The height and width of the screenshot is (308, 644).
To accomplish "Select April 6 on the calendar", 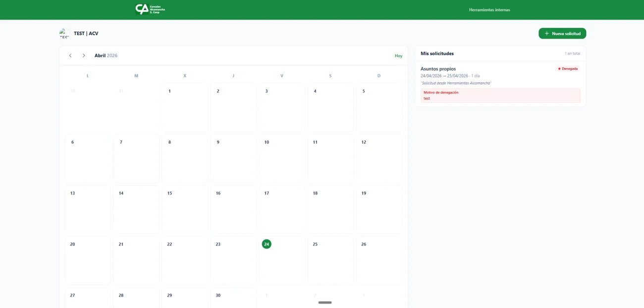I will coord(88,159).
